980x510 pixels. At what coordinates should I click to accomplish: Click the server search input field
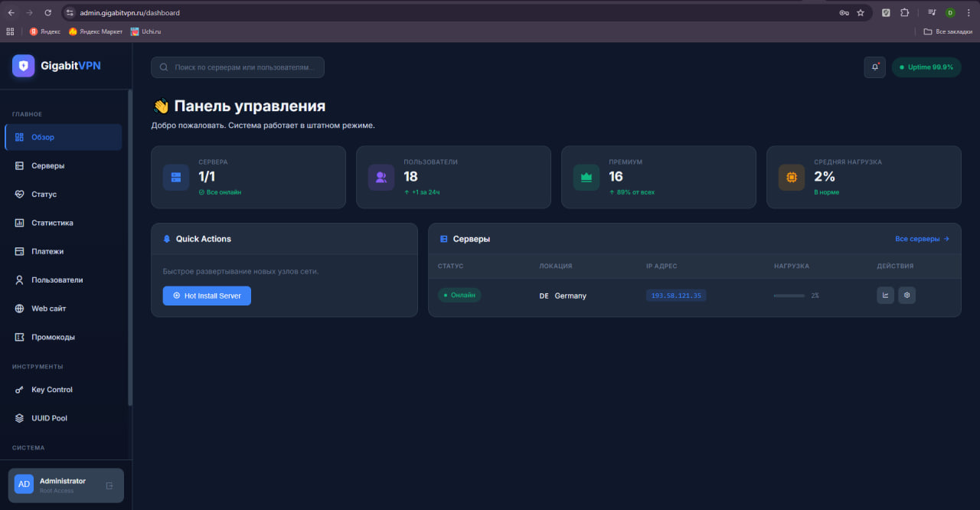[237, 67]
